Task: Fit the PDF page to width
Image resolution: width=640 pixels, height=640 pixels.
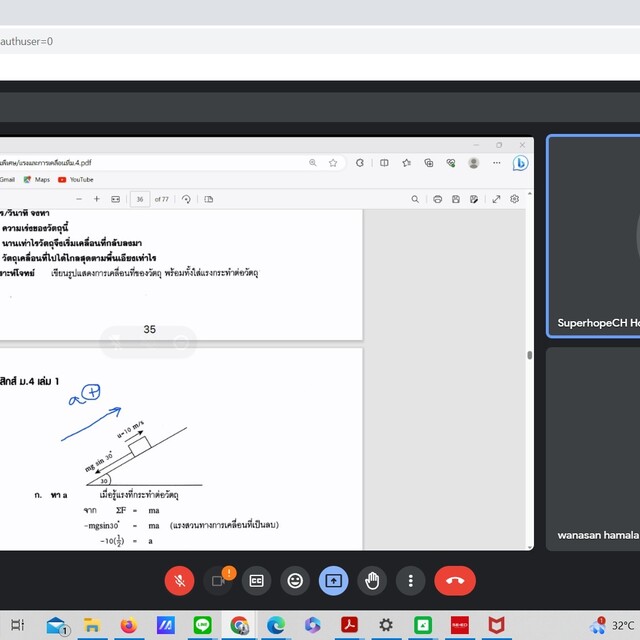Action: pyautogui.click(x=116, y=199)
